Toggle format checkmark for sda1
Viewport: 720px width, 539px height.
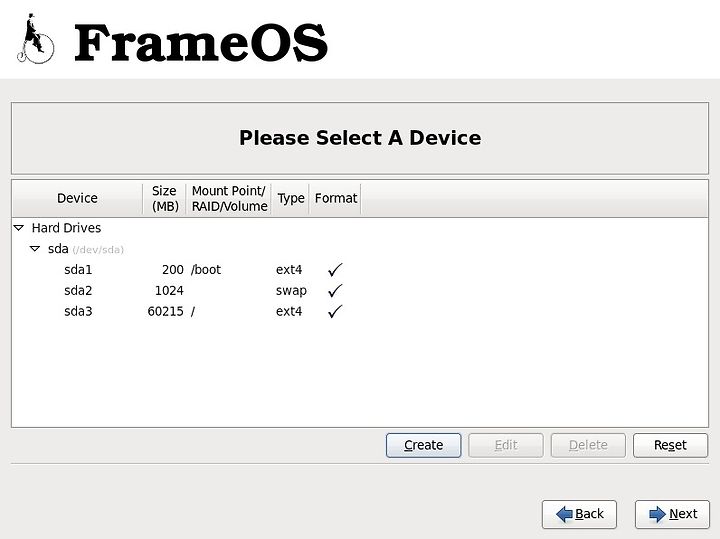(x=335, y=270)
